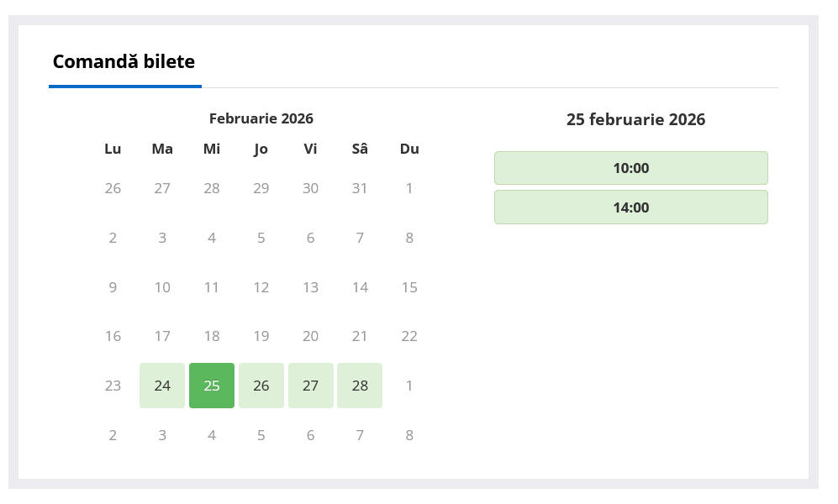Pick February 24 in the calendar
Screen dimensions: 838x504
pos(162,386)
